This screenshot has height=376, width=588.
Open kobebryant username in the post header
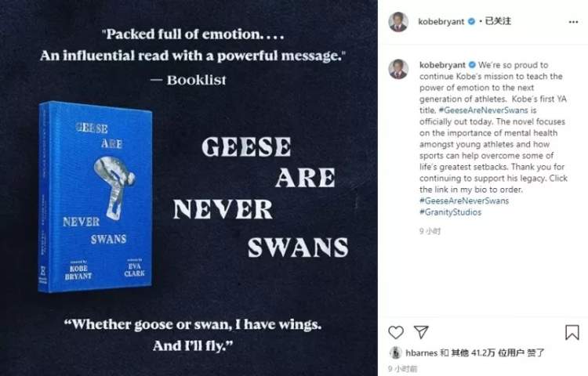tap(441, 22)
